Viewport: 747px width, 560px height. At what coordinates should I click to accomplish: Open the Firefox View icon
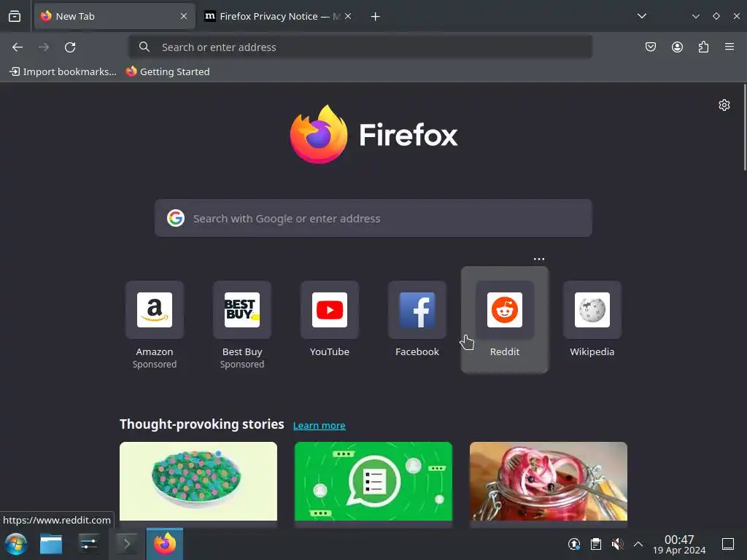(15, 16)
